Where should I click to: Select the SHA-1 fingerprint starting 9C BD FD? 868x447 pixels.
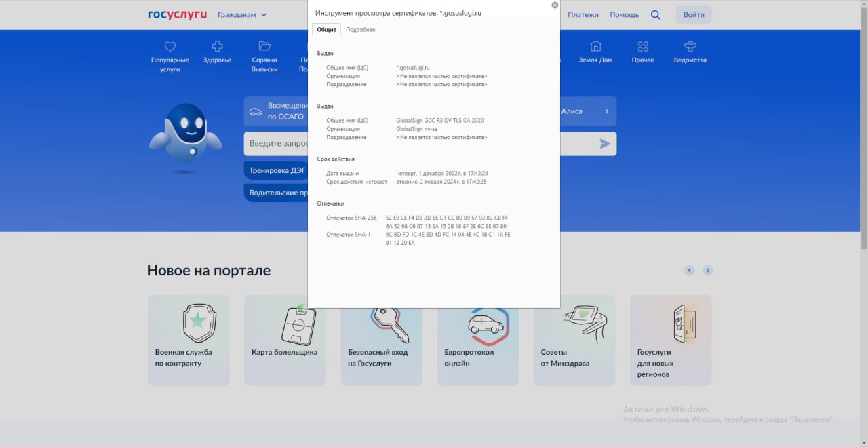(448, 239)
